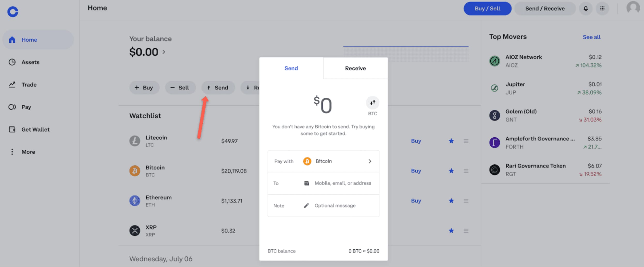This screenshot has height=267, width=644.
Task: Open notifications bell icon
Action: pos(586,9)
